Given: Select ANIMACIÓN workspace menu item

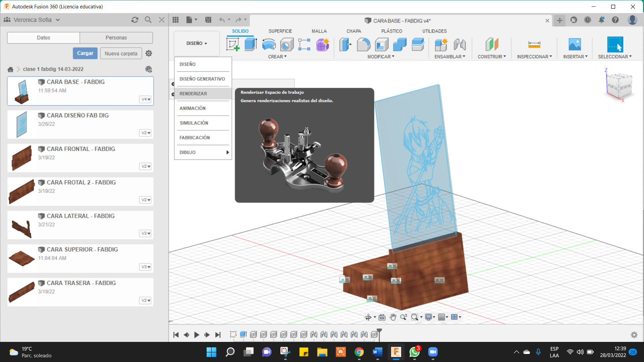Looking at the screenshot, I should tap(203, 108).
